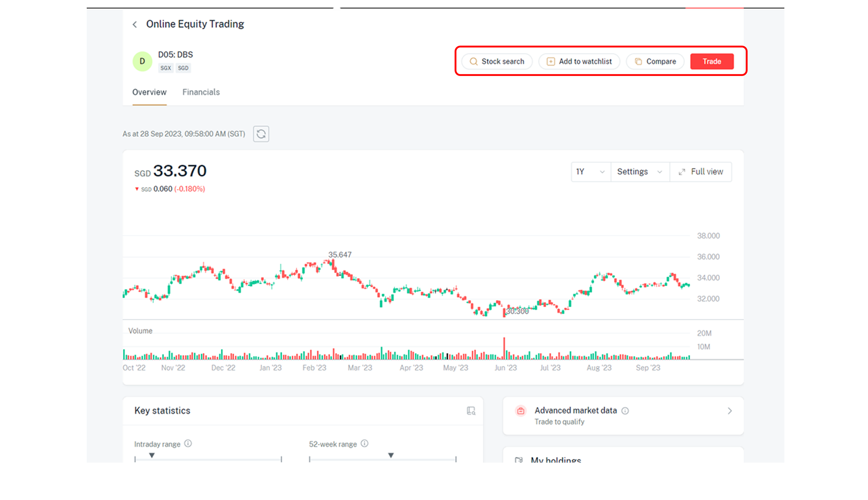Image resolution: width=868 pixels, height=500 pixels.
Task: Expand Advanced market data arrow
Action: [x=729, y=411]
